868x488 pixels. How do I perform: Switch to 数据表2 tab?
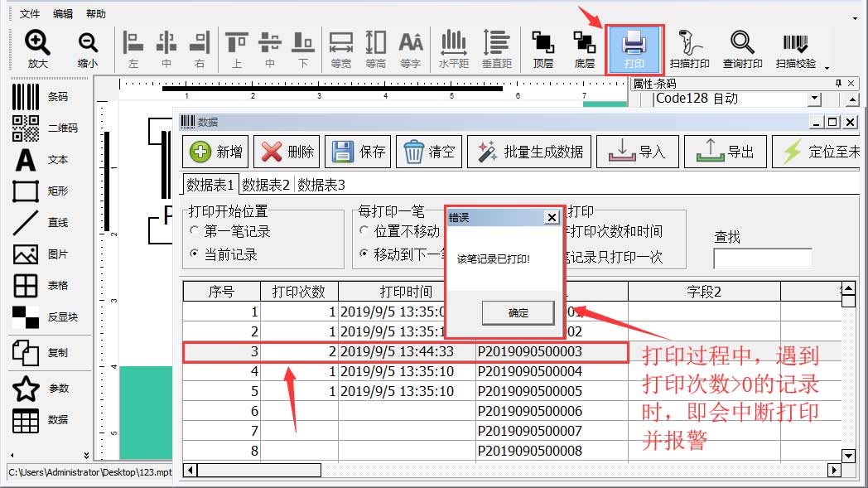click(x=266, y=185)
